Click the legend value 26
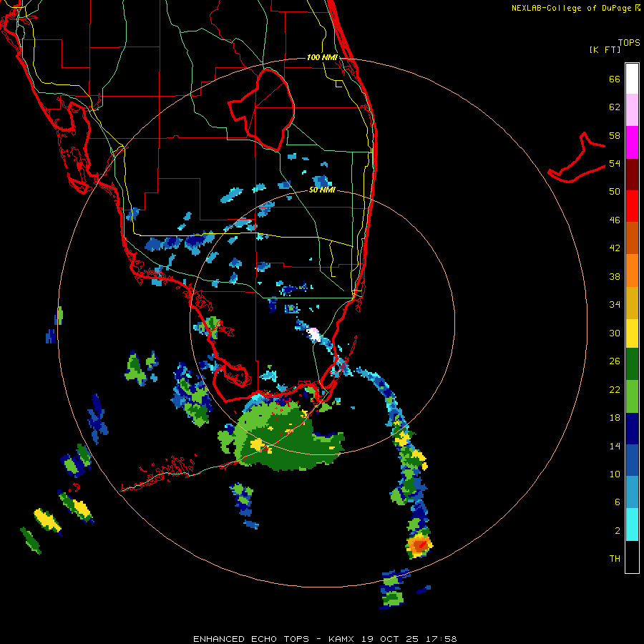The height and width of the screenshot is (644, 644). [x=615, y=361]
